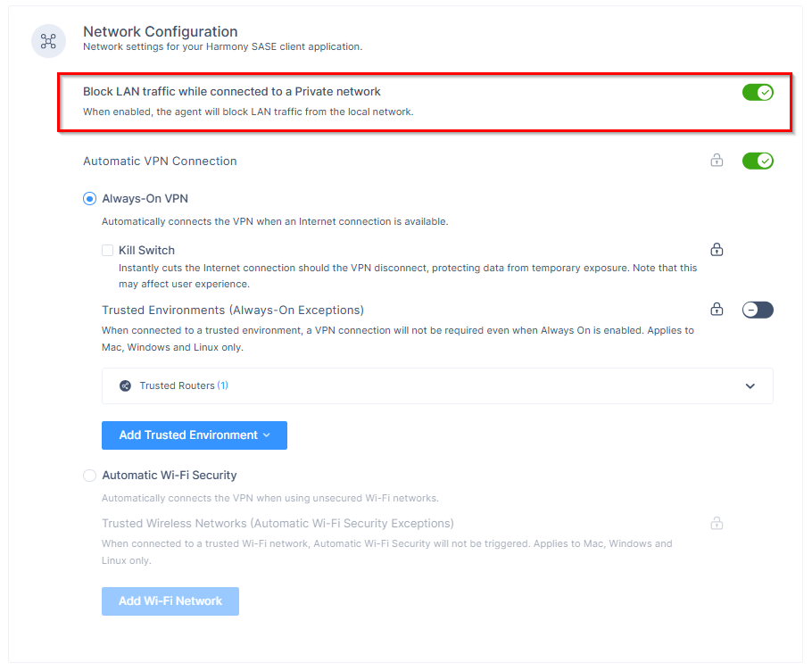Click the Network Configuration heading text

coord(161,32)
